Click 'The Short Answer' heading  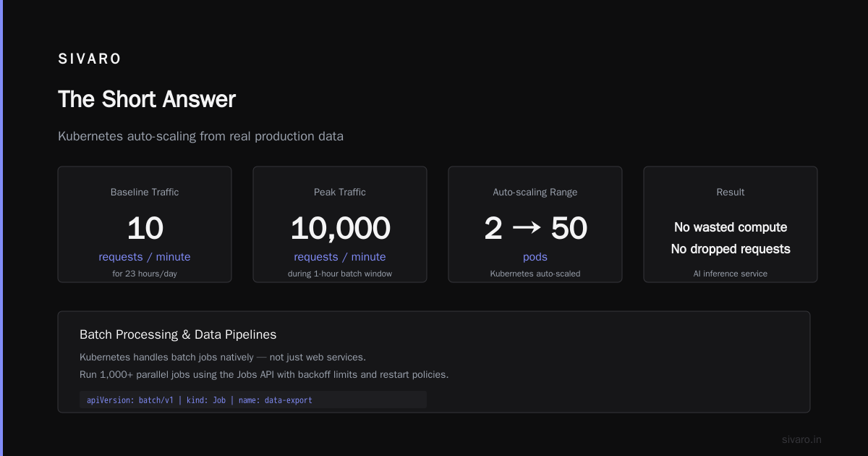click(x=147, y=99)
